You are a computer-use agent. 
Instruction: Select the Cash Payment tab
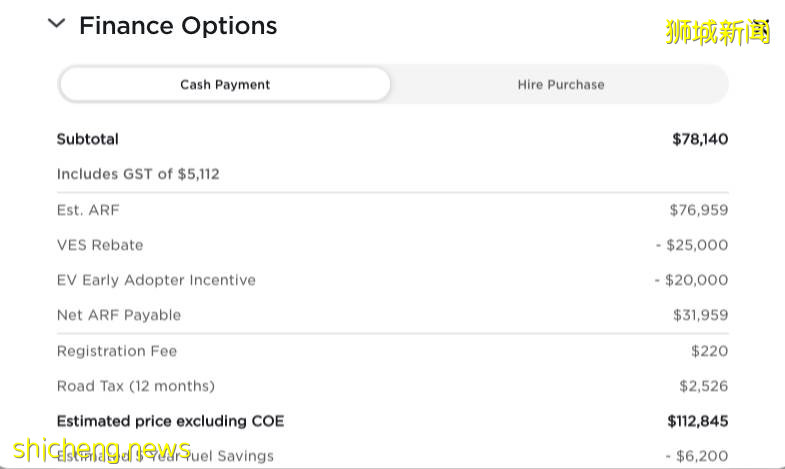(x=225, y=85)
